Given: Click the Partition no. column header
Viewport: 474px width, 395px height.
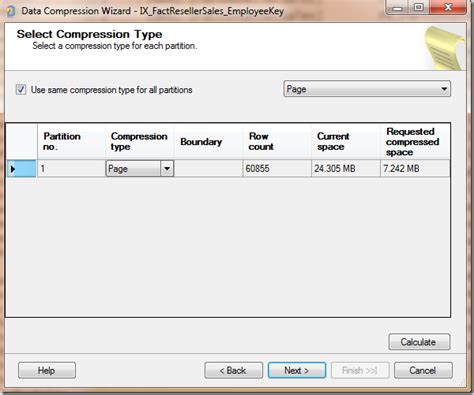Looking at the screenshot, I should 71,141.
